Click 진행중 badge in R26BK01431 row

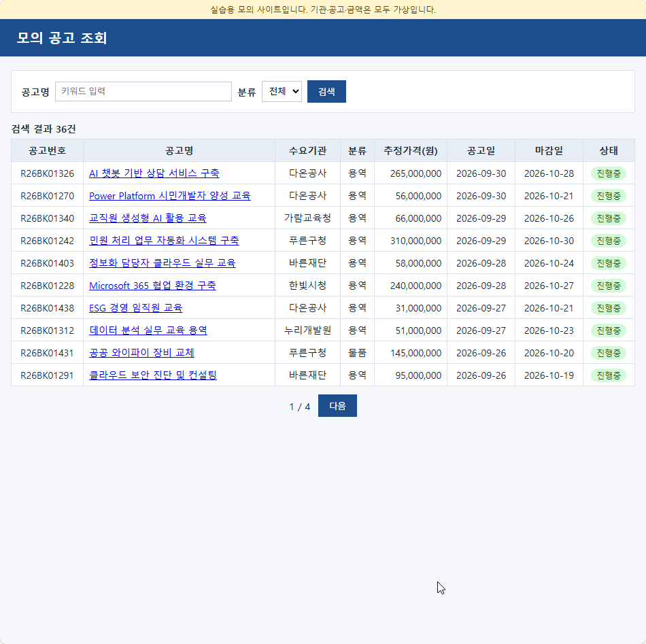click(609, 353)
